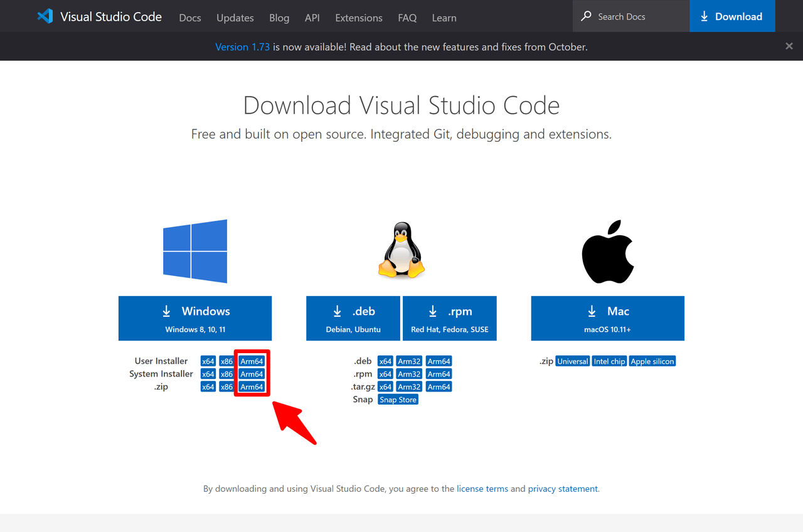Open the Version 1.73 release notes link
Screen dimensions: 803x532
pyautogui.click(x=242, y=46)
